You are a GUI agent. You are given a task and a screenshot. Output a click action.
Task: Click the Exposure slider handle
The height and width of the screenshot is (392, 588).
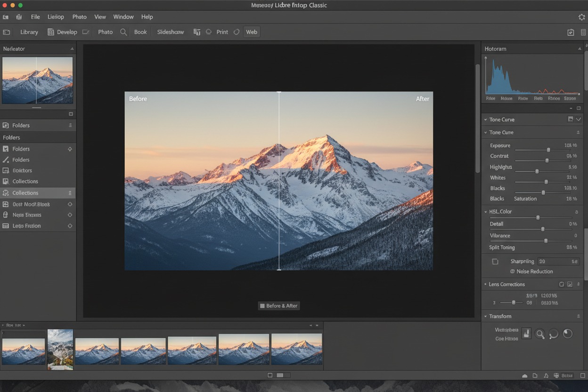click(x=548, y=149)
